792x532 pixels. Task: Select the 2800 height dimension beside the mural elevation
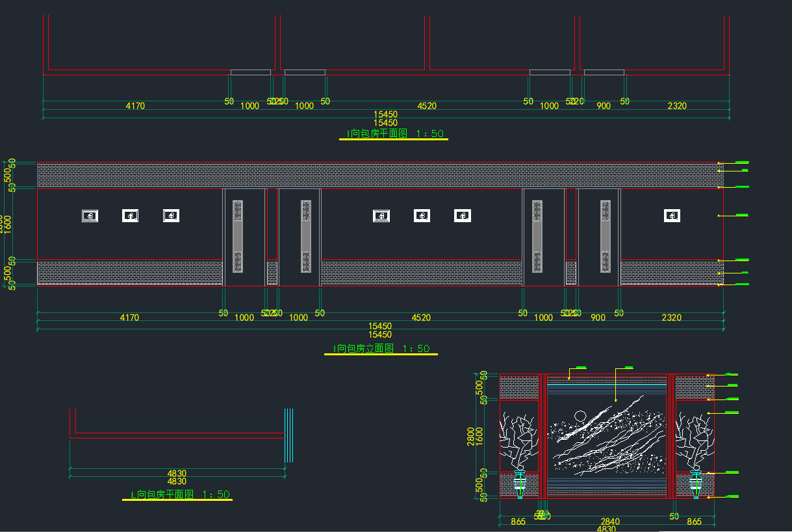pyautogui.click(x=471, y=436)
